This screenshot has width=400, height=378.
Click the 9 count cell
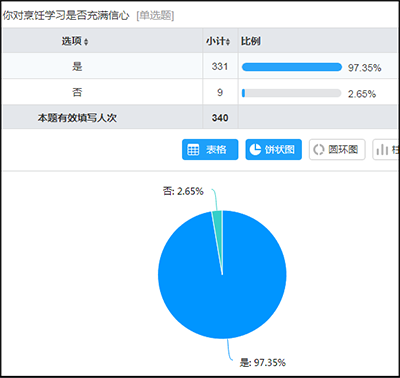click(220, 92)
